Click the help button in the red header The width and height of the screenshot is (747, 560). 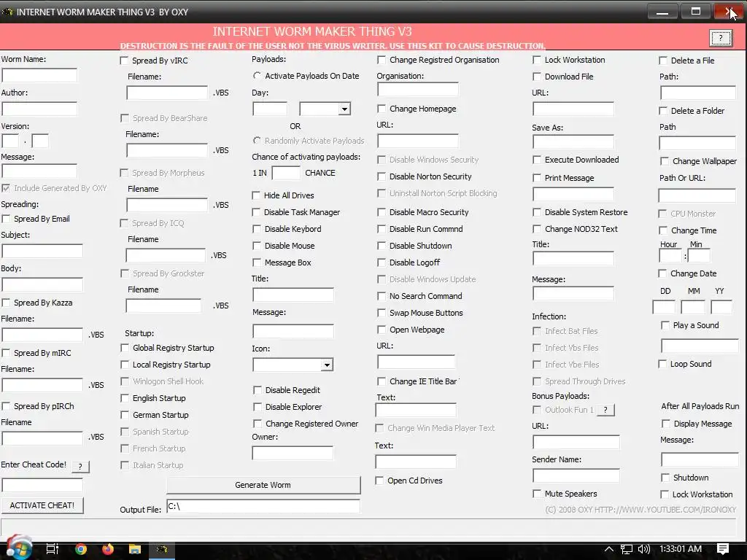click(721, 38)
